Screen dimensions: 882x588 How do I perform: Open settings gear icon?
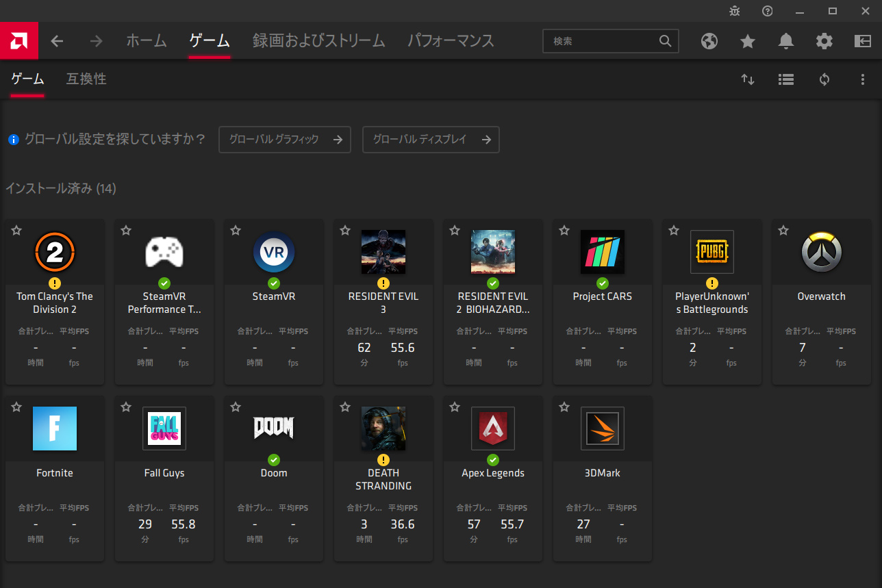(x=824, y=41)
